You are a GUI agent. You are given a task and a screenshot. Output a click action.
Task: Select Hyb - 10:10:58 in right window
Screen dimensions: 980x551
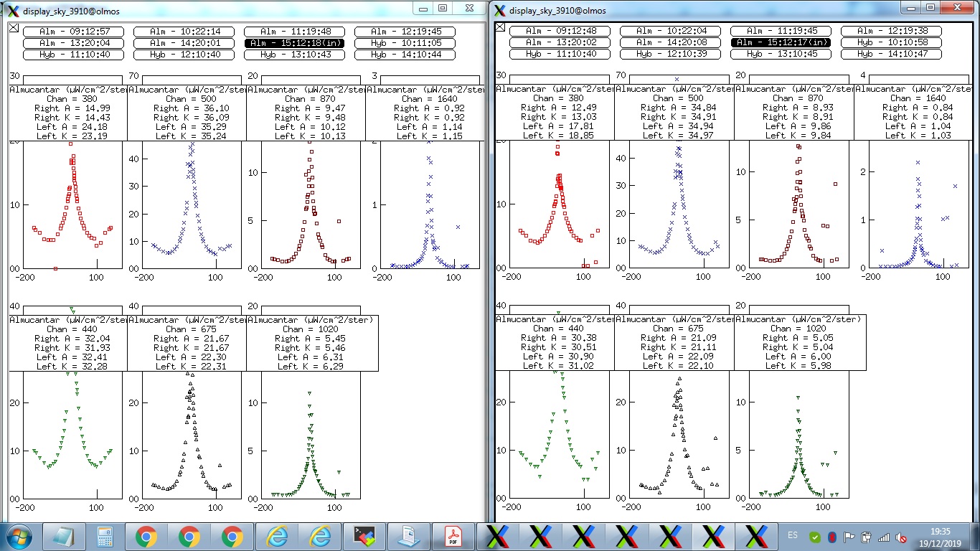point(891,42)
